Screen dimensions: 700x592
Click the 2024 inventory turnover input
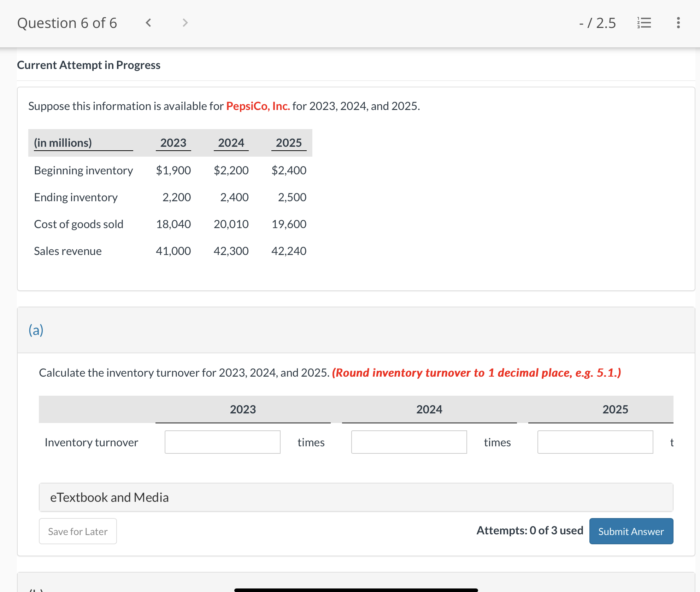[409, 442]
